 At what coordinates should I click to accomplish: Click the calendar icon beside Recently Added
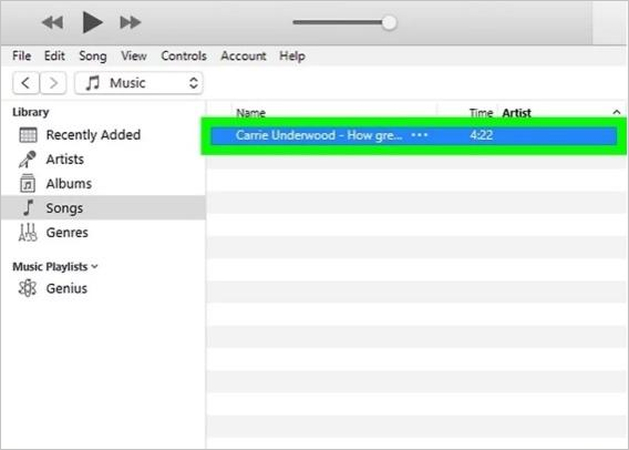click(28, 135)
